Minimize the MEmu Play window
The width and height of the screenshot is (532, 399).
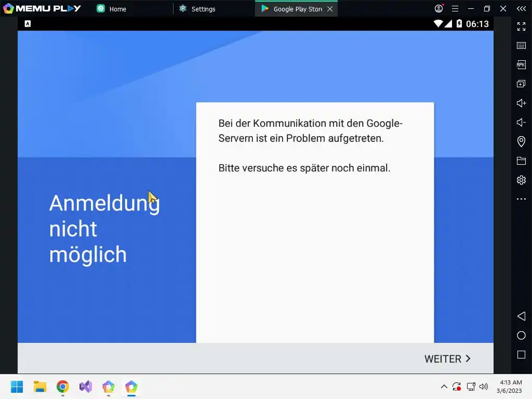pyautogui.click(x=471, y=9)
